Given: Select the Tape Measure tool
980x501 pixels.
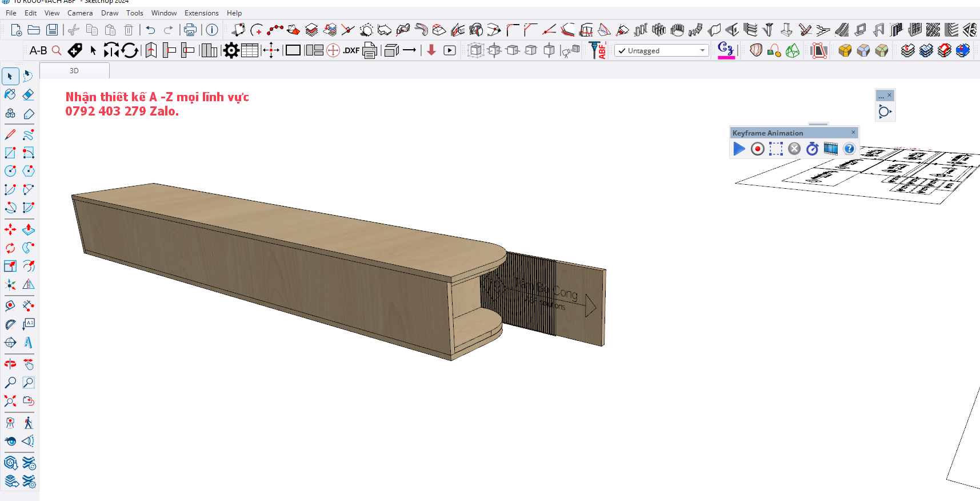Looking at the screenshot, I should [10, 306].
